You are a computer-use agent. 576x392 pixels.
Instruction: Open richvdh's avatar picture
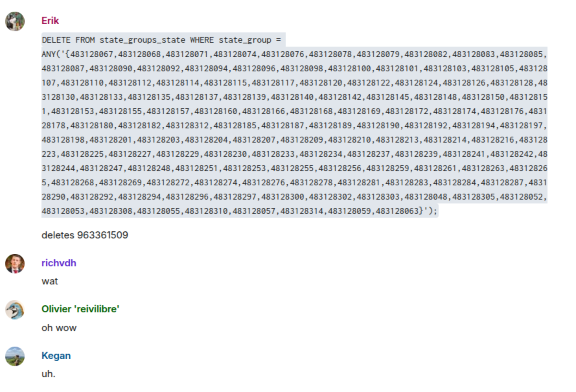click(15, 263)
